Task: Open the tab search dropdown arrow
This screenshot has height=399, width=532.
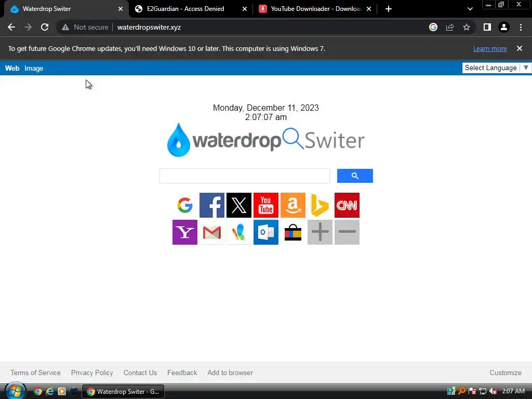Action: [470, 9]
